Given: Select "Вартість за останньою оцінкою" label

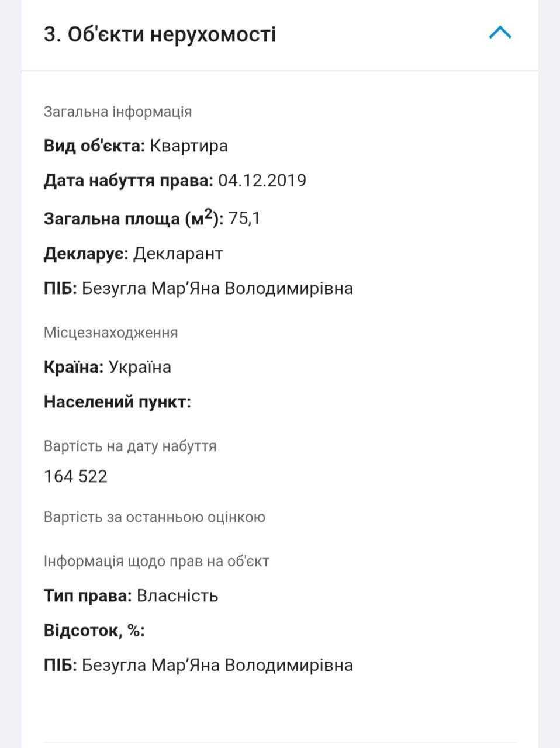Looking at the screenshot, I should (x=154, y=517).
